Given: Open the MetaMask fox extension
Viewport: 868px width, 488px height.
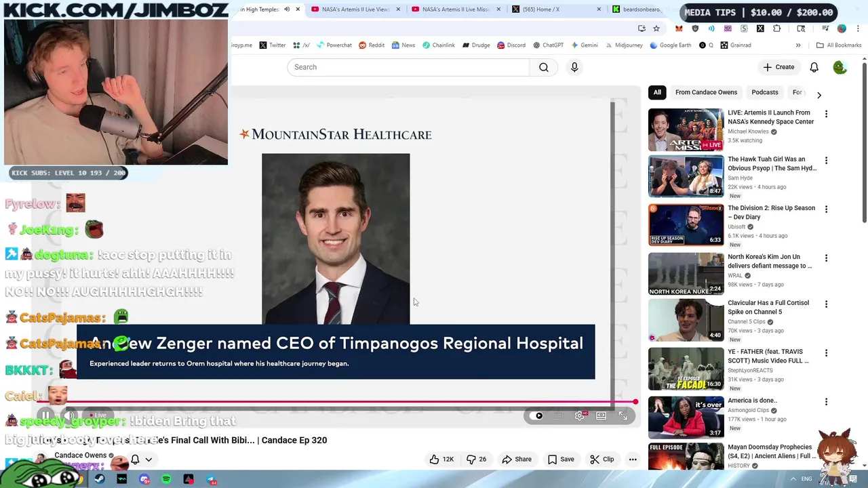Looking at the screenshot, I should [679, 28].
